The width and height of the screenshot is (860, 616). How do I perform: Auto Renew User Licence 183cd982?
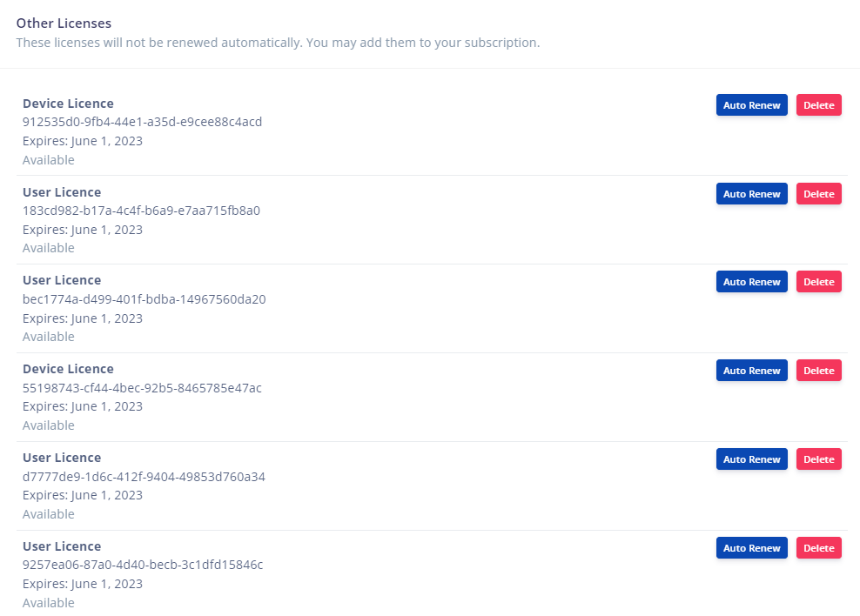click(751, 194)
